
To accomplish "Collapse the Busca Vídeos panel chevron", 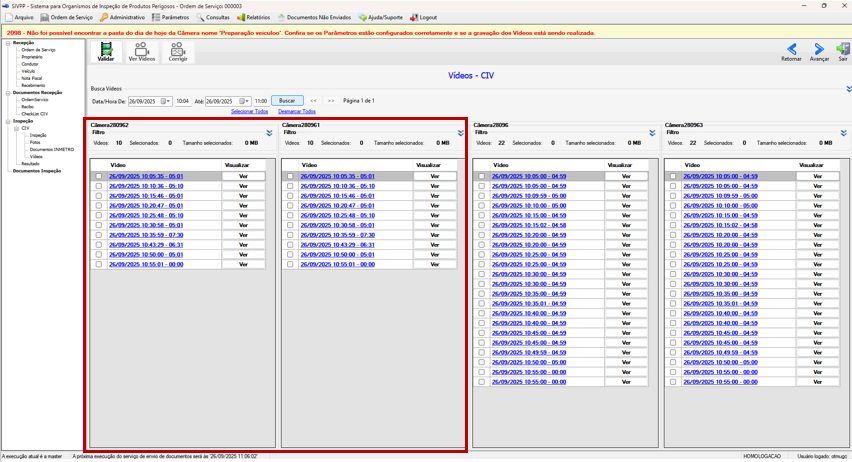I will [849, 89].
